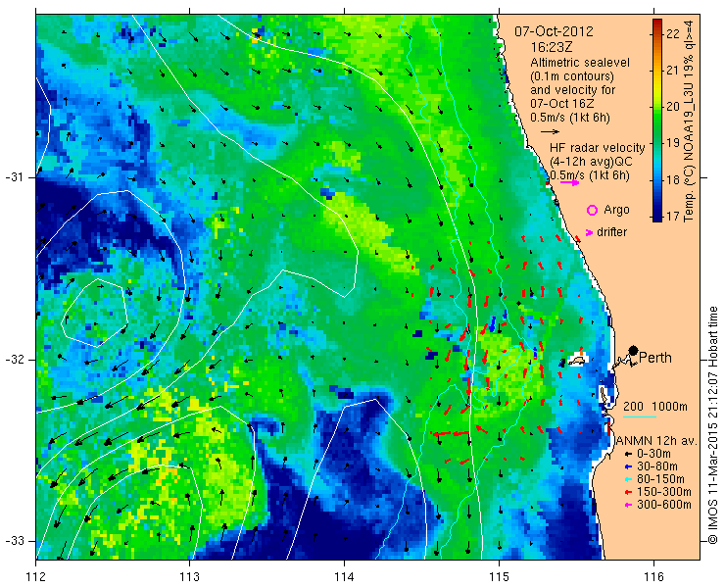Click the 20 label on the color bar
Screen dimensions: 725x588
[673, 107]
